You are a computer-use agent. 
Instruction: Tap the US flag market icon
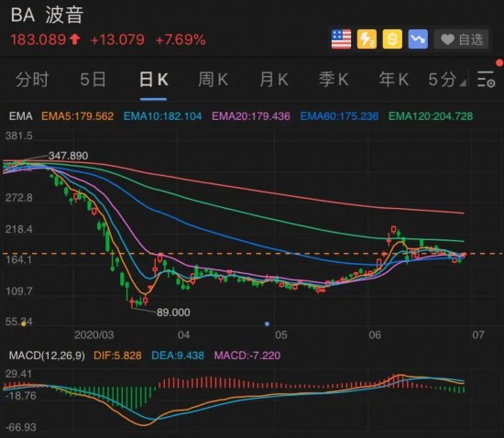(x=341, y=39)
